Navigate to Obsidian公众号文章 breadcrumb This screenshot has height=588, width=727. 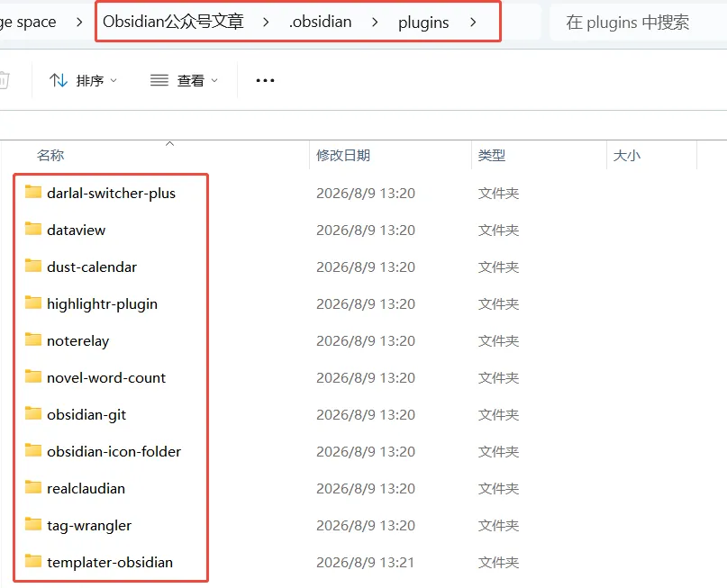(173, 22)
